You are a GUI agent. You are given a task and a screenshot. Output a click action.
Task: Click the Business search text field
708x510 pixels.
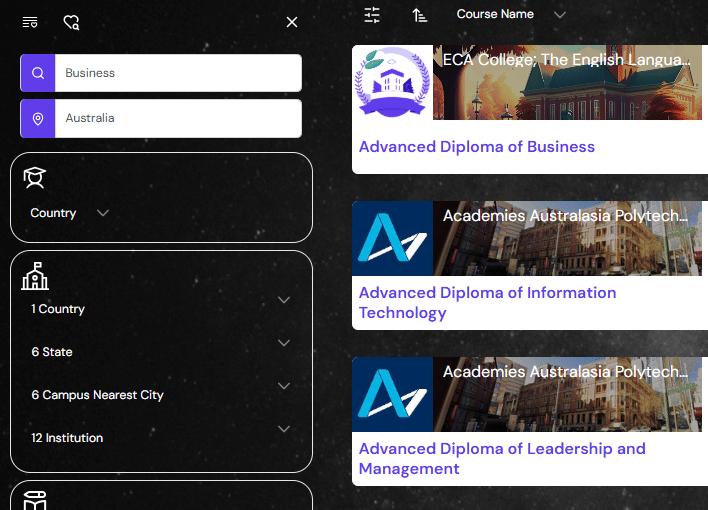(x=177, y=73)
